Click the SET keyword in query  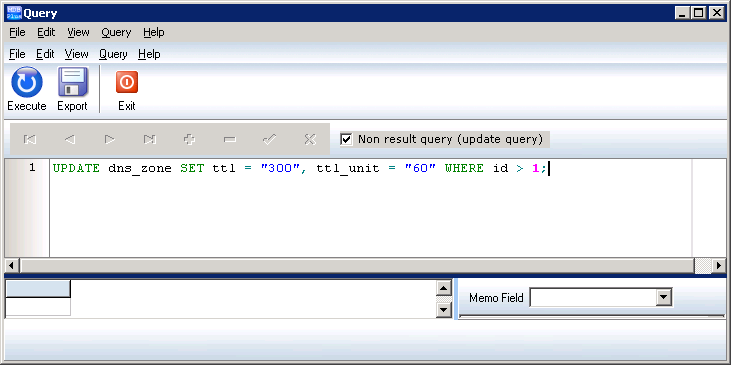click(x=192, y=168)
